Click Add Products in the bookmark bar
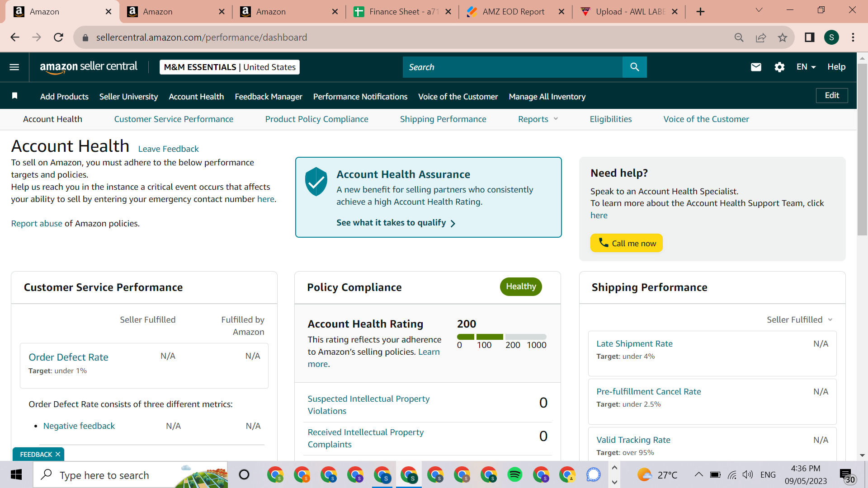 click(64, 97)
